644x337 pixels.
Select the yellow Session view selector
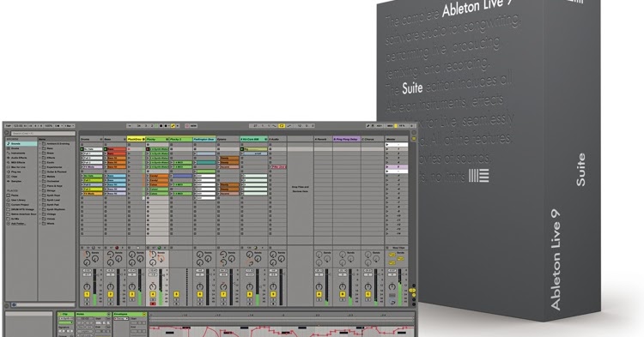[414, 139]
